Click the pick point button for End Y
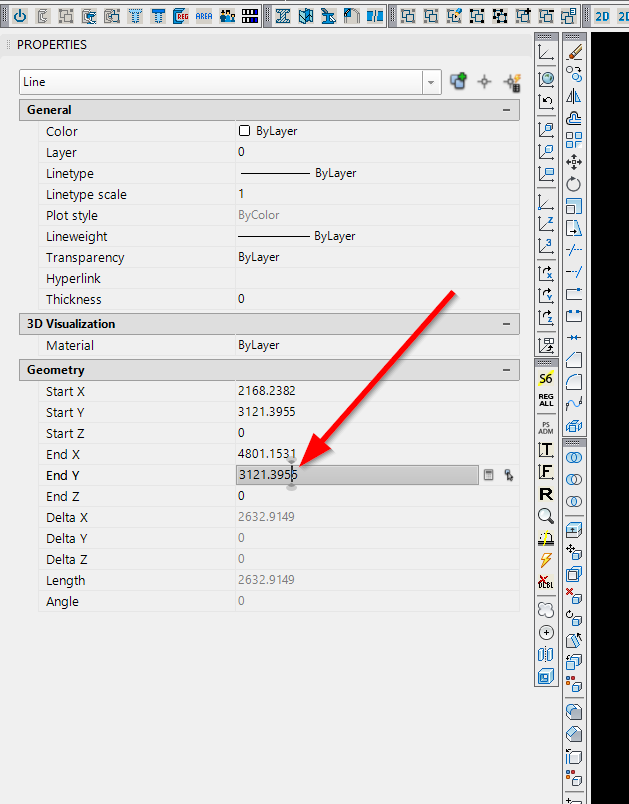The width and height of the screenshot is (629, 804). point(509,475)
